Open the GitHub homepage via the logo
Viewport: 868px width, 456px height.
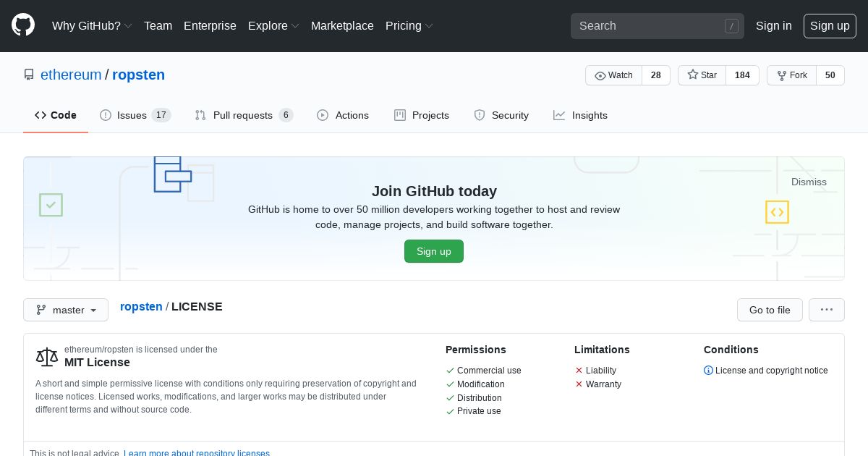tap(23, 25)
